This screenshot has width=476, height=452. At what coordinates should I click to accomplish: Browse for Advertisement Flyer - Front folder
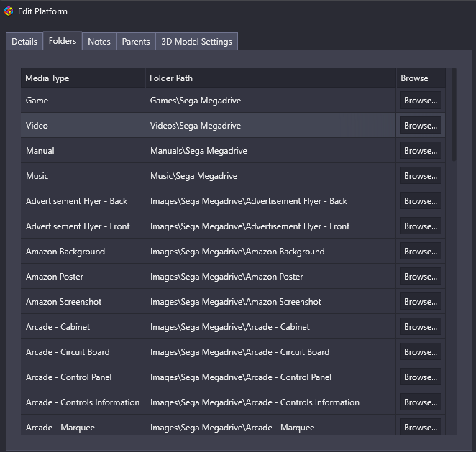pos(421,226)
